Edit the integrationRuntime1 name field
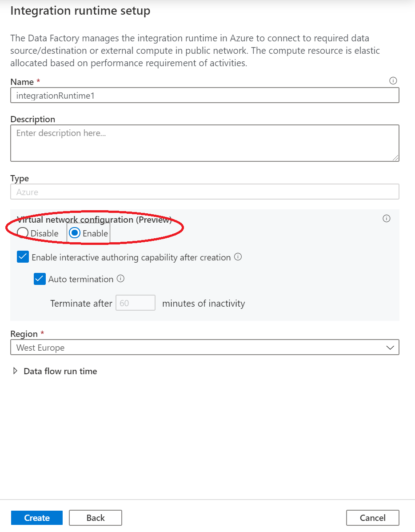 (x=204, y=95)
